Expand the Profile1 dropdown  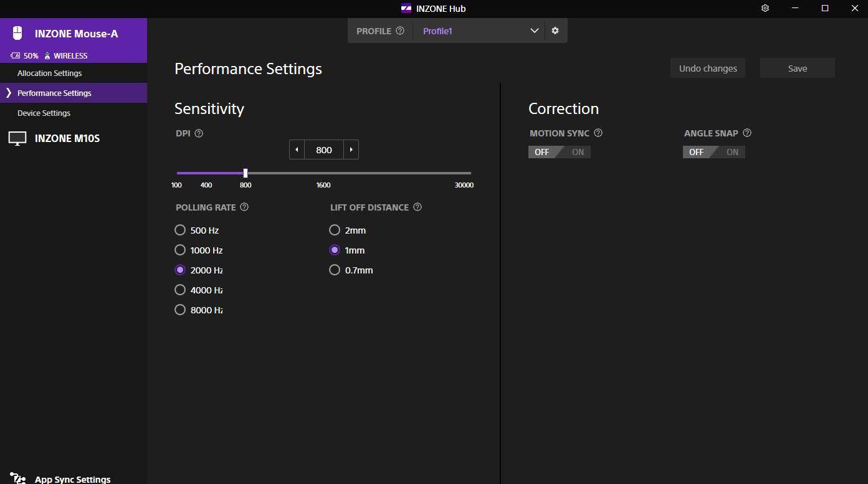click(534, 31)
